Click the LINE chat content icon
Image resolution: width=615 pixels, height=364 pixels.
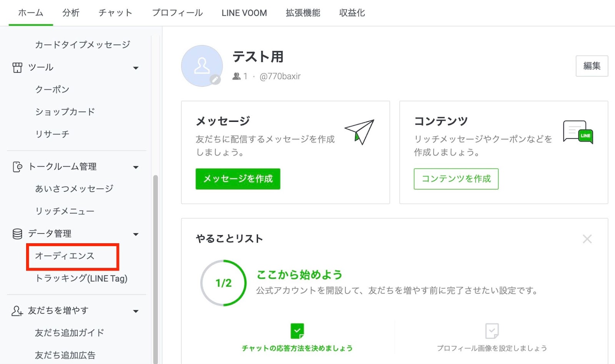pos(578,132)
